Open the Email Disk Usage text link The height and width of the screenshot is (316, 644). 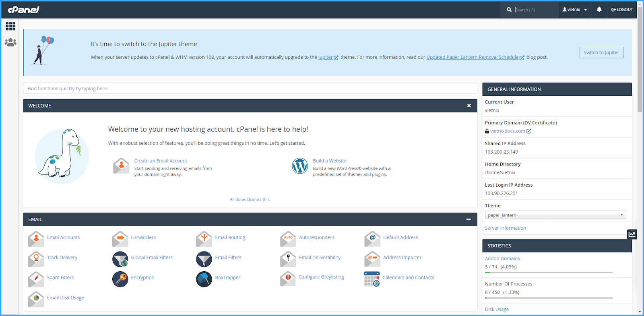(x=66, y=298)
